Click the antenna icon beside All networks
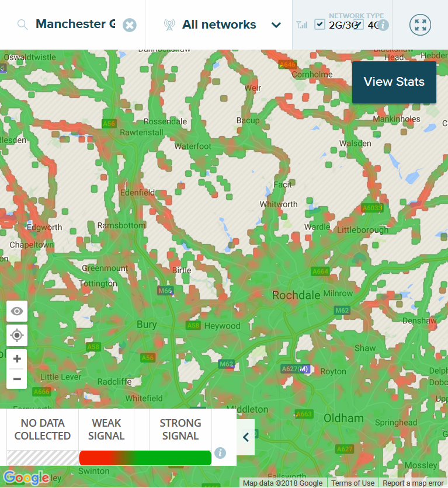Image resolution: width=448 pixels, height=488 pixels. [169, 25]
